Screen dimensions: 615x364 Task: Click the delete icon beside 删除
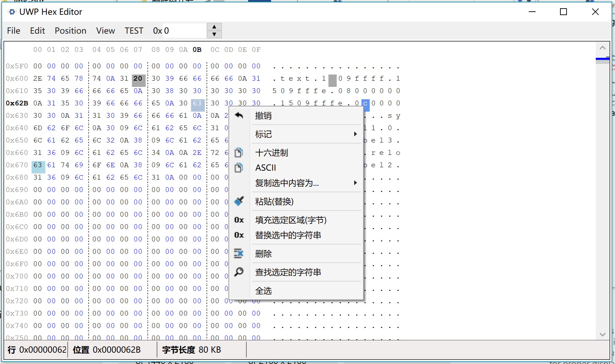click(x=239, y=253)
